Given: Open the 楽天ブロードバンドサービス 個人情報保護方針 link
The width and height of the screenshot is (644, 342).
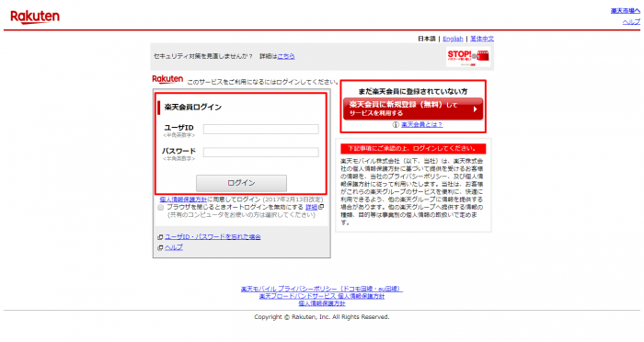Looking at the screenshot, I should point(322,296).
